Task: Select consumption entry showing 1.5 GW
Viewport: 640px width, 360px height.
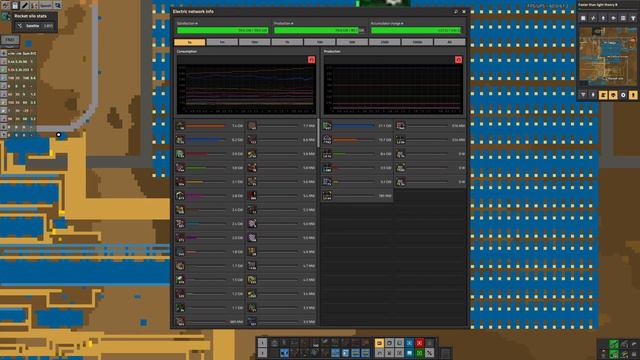Action: (210, 280)
